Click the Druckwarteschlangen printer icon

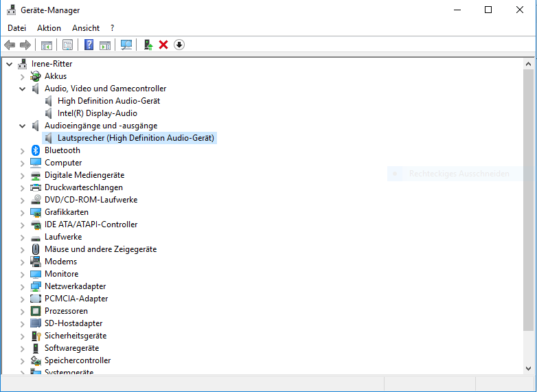[36, 187]
